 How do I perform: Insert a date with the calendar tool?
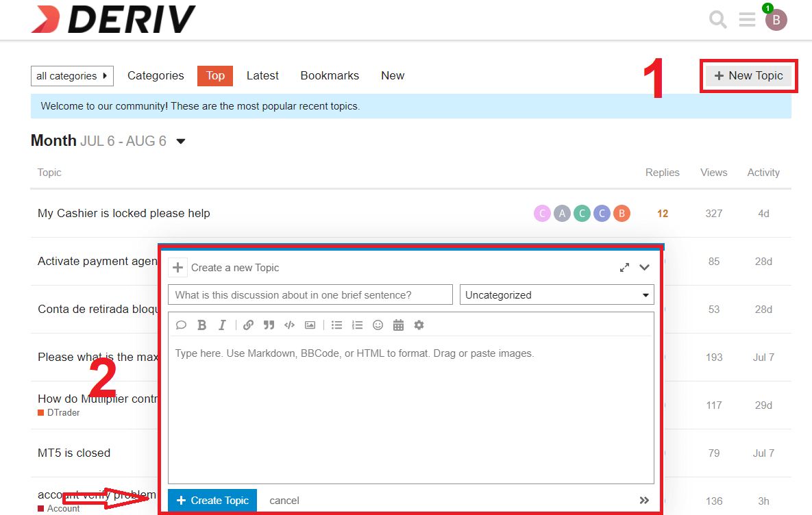click(x=398, y=325)
